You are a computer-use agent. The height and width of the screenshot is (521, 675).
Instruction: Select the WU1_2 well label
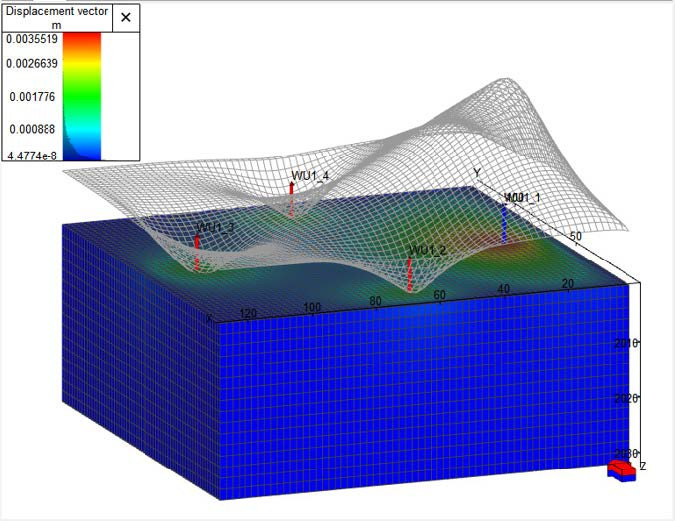(x=427, y=250)
